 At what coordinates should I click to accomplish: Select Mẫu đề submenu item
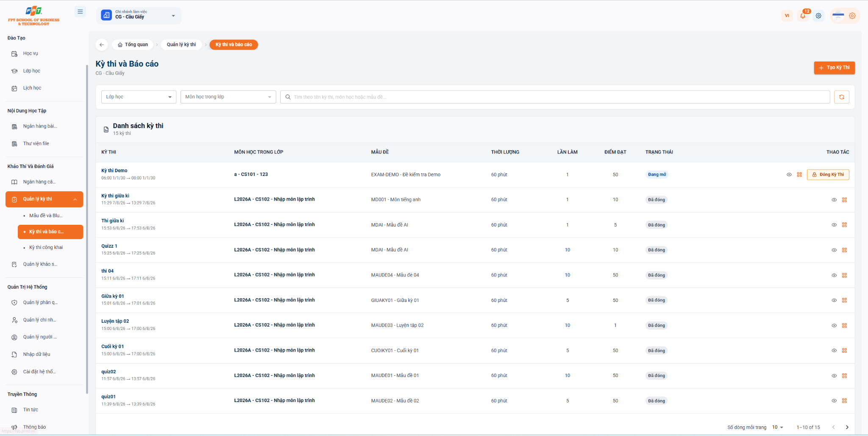50,215
